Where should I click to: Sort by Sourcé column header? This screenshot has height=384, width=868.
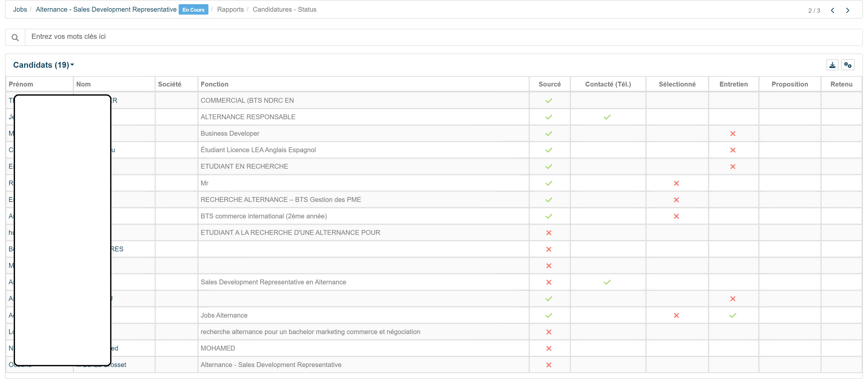coord(549,84)
